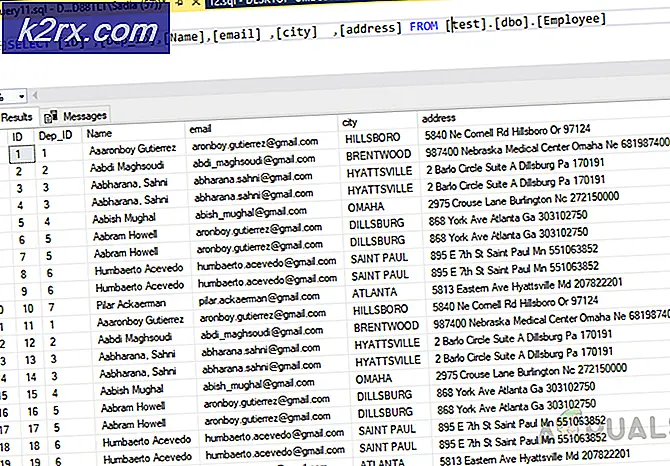Select OMAHA city in row ID 5
Image resolution: width=670 pixels, height=466 pixels.
click(x=366, y=207)
